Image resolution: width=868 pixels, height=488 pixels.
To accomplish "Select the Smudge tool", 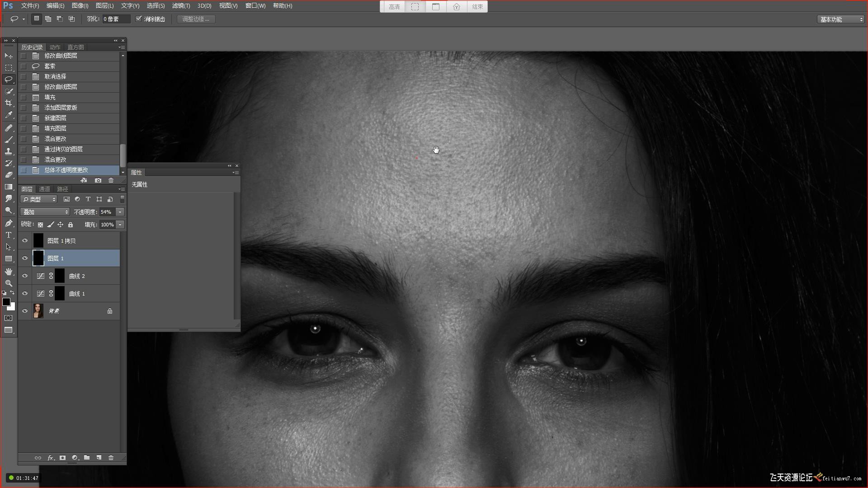I will [9, 198].
